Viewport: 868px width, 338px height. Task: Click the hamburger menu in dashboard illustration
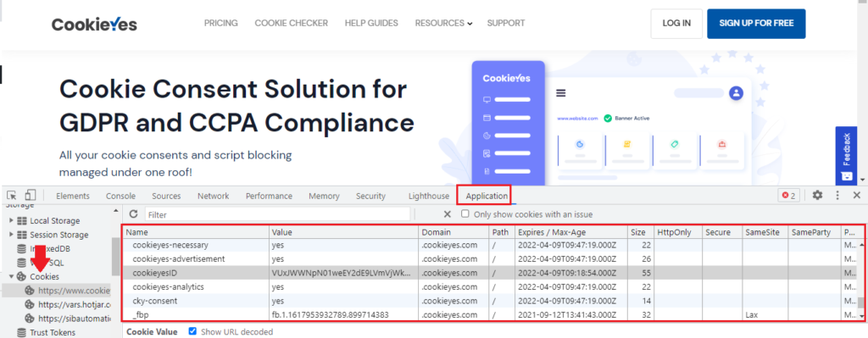(561, 93)
